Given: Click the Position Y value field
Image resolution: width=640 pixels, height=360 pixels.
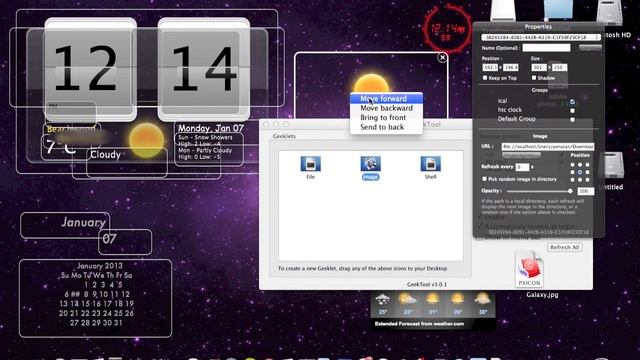Looking at the screenshot, I should [511, 67].
